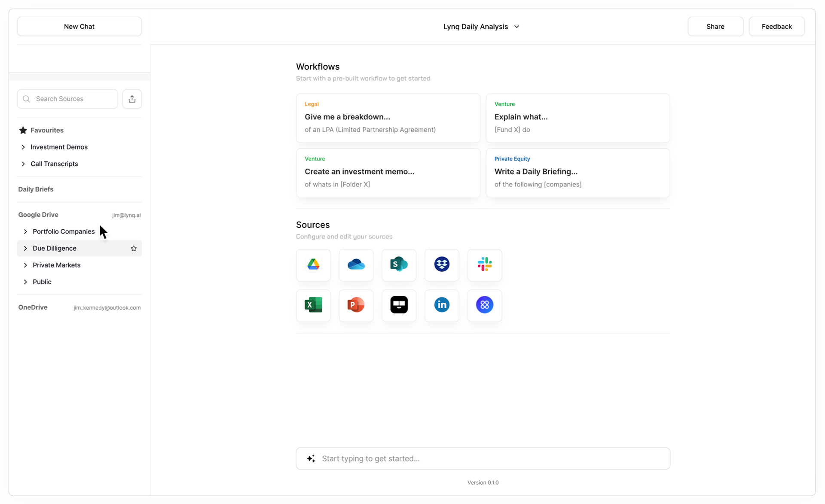Open the Private Markets folder

coord(57,265)
